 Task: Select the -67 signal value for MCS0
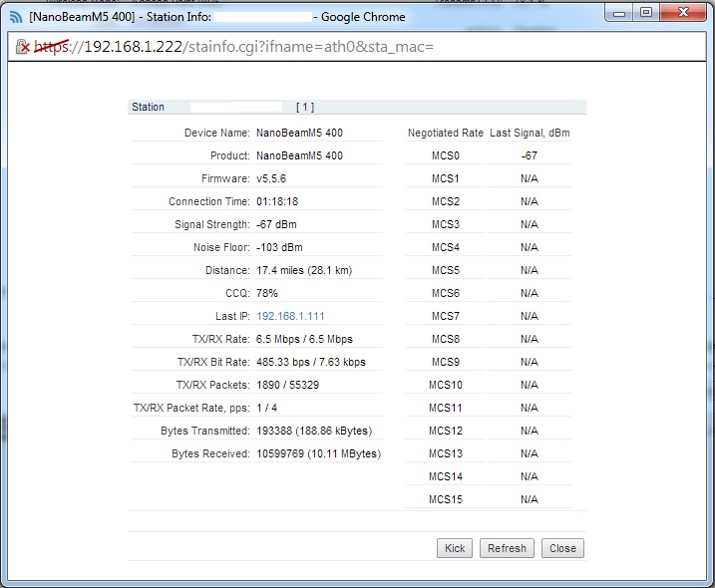[x=530, y=155]
